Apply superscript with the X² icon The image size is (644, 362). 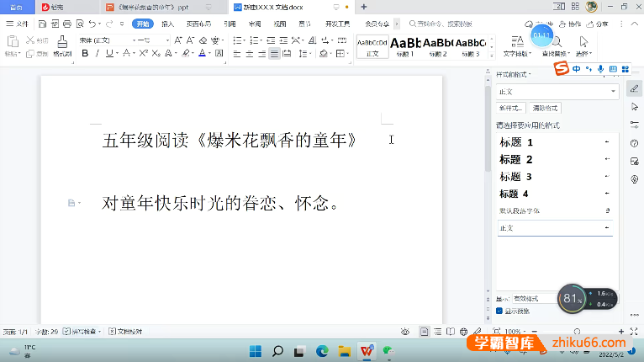143,53
